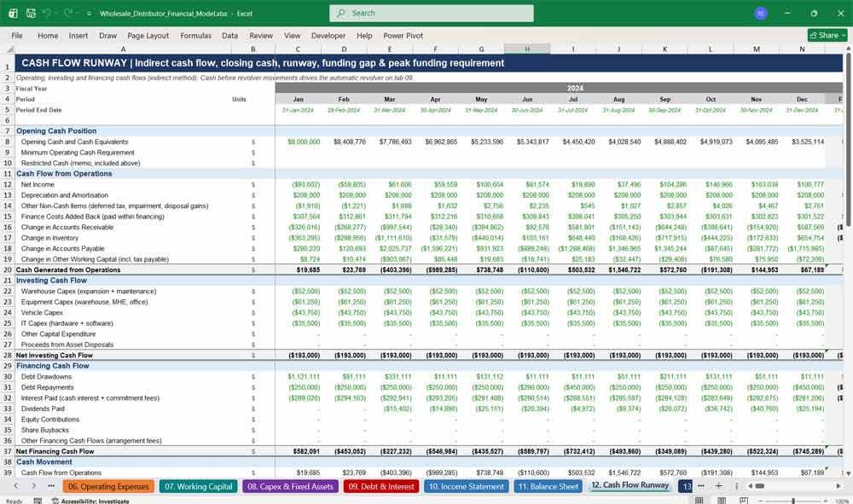Click the vertical scrollbar down arrow
Screen dimensions: 853x504
(x=848, y=473)
